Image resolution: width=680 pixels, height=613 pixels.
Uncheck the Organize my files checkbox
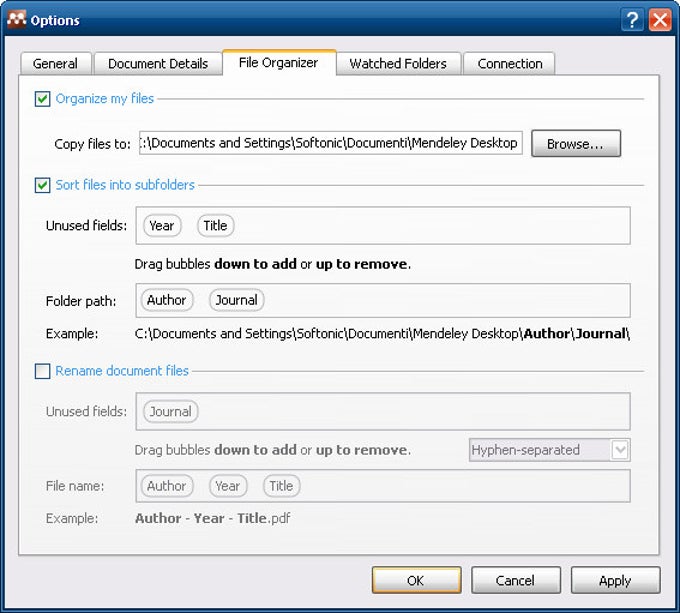click(42, 99)
